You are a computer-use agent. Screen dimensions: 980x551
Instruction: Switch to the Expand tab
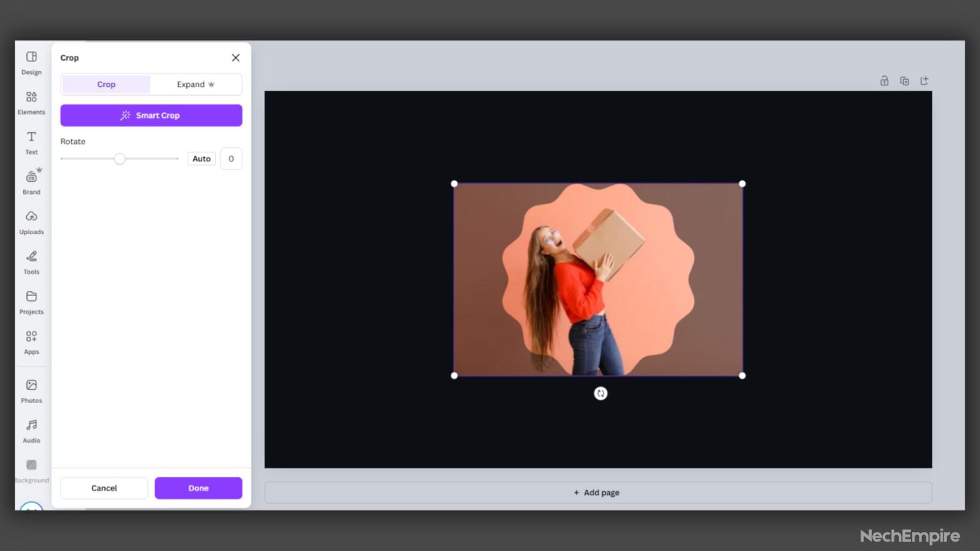pos(195,84)
